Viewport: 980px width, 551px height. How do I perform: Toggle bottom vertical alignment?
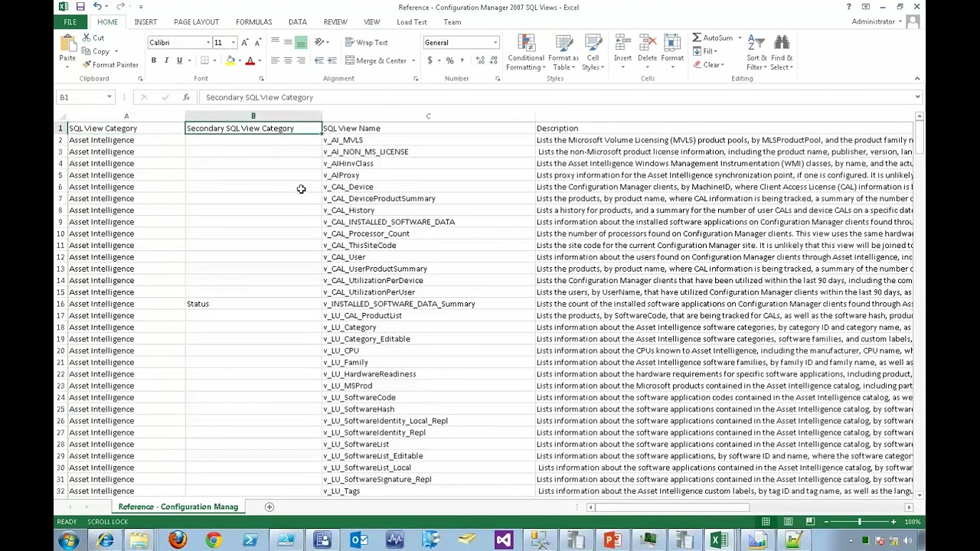[301, 42]
